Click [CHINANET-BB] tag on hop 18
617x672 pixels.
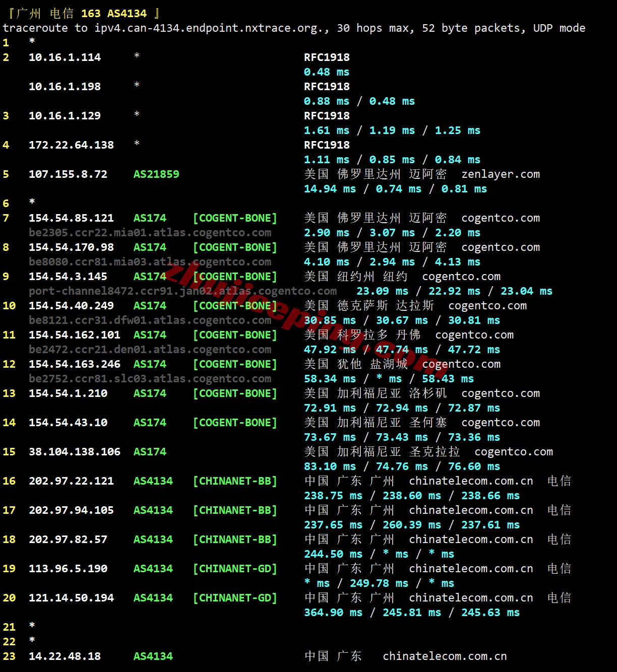pos(235,540)
